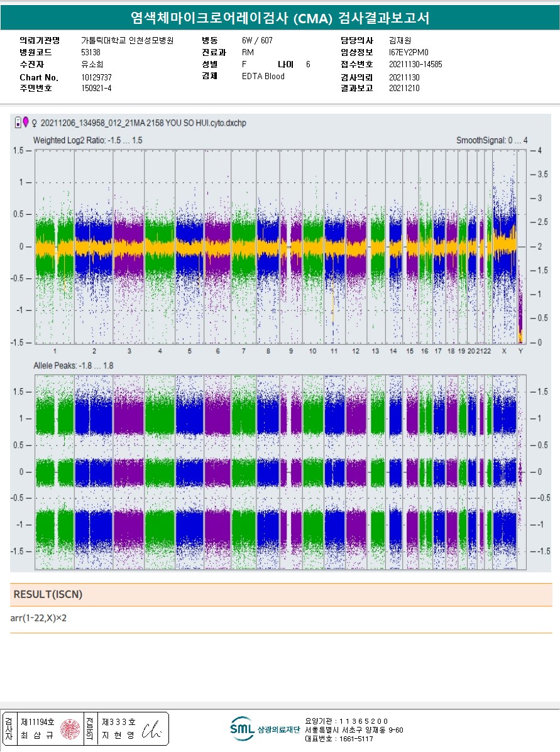Image resolution: width=560 pixels, height=752 pixels.
Task: Click the female gender symbol icon
Action: coord(35,123)
